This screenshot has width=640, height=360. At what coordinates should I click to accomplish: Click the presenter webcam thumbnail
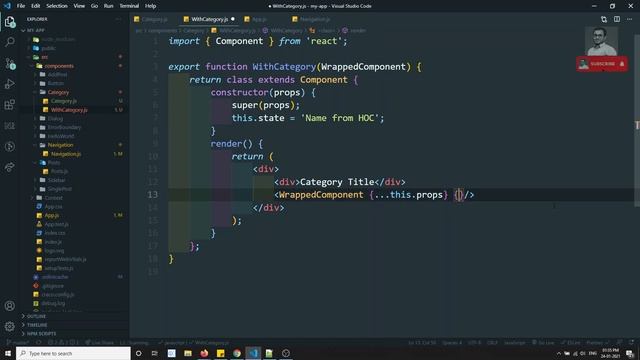(x=601, y=41)
